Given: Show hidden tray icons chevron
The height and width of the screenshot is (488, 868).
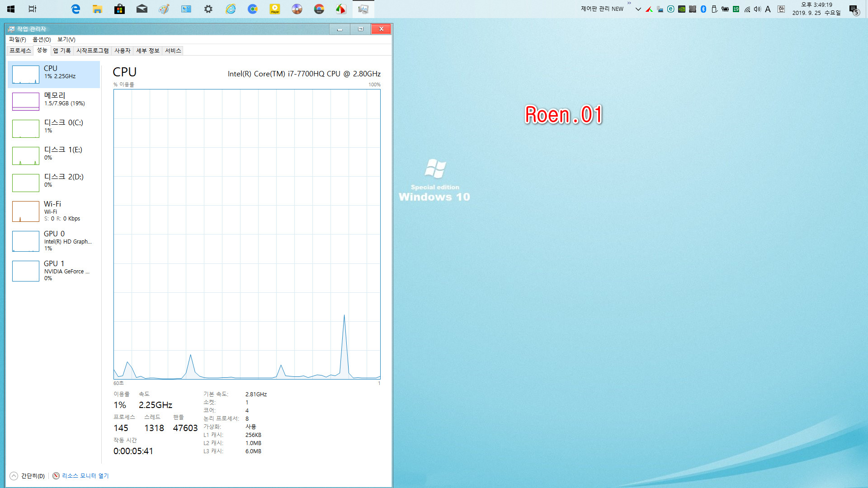Looking at the screenshot, I should pyautogui.click(x=638, y=9).
